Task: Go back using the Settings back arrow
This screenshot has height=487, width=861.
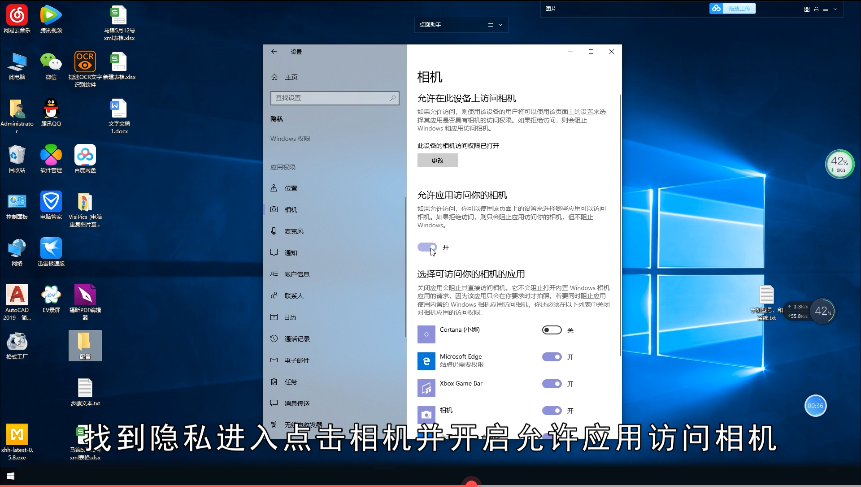Action: (x=274, y=52)
